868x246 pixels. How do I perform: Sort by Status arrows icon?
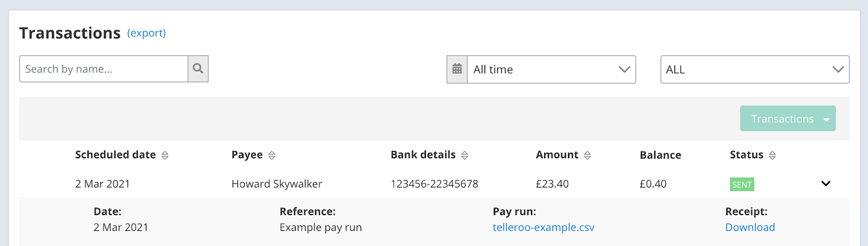(x=772, y=156)
